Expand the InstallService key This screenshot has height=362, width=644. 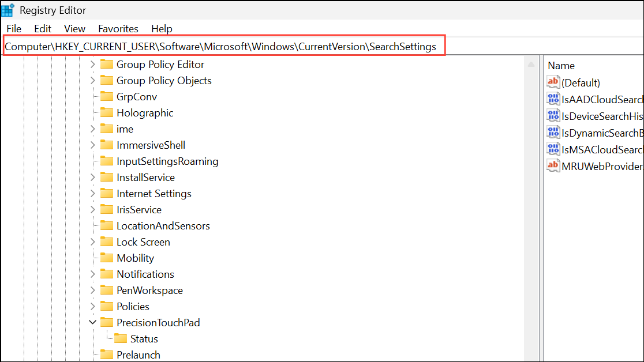[93, 178]
